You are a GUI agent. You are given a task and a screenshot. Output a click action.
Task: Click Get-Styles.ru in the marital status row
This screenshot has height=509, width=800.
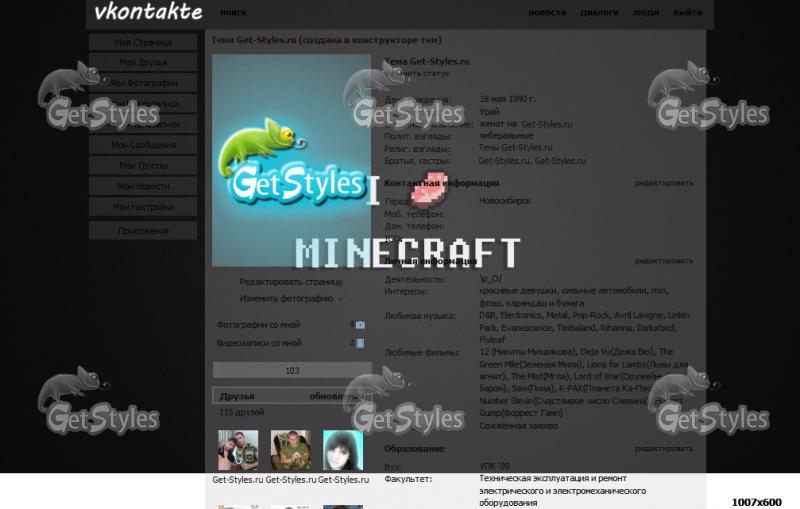(x=547, y=124)
